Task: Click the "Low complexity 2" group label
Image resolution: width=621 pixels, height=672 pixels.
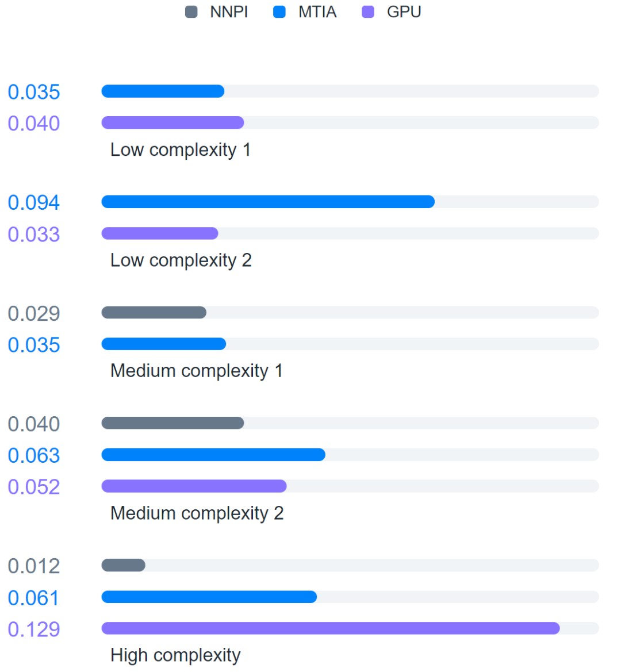Action: pyautogui.click(x=181, y=260)
